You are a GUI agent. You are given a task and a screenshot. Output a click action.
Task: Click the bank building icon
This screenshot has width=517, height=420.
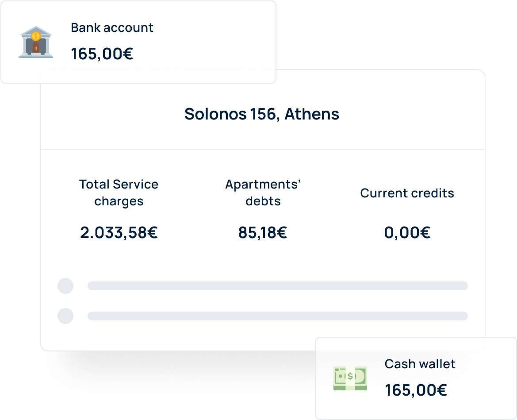point(36,42)
